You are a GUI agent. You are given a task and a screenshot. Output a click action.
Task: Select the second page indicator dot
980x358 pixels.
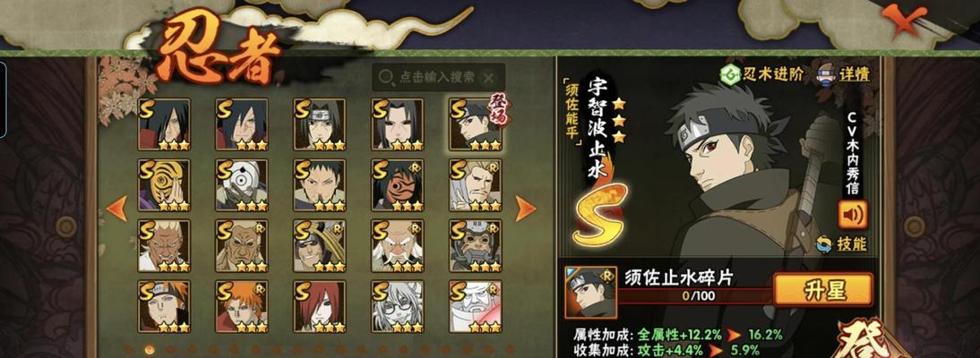pos(150,350)
